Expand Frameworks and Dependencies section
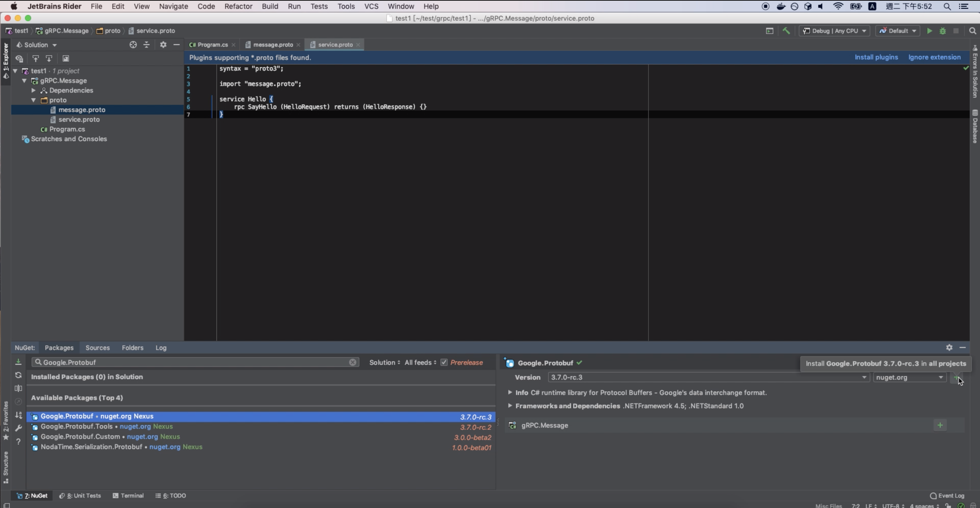 coord(510,405)
